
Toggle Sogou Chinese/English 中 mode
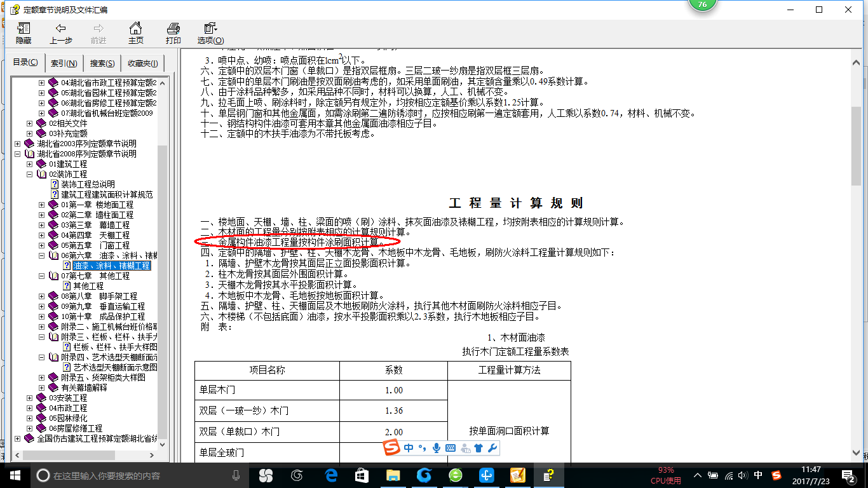[409, 448]
